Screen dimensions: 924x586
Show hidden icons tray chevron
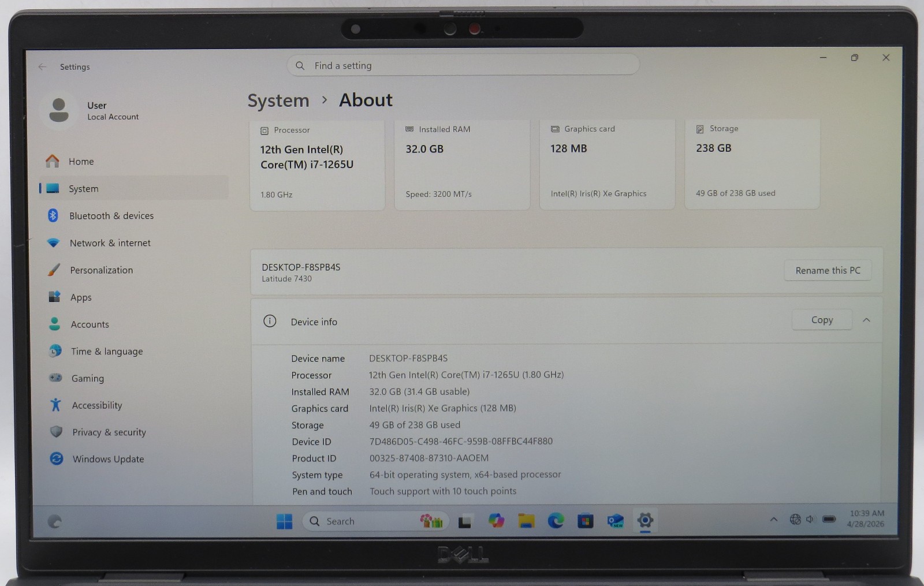(x=774, y=519)
